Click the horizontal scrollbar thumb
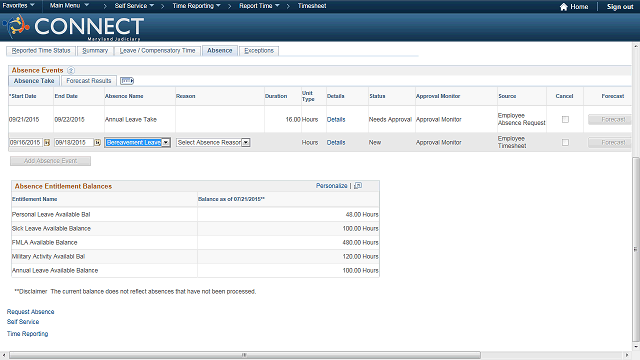Screen dimensions: 640x360 point(244,355)
